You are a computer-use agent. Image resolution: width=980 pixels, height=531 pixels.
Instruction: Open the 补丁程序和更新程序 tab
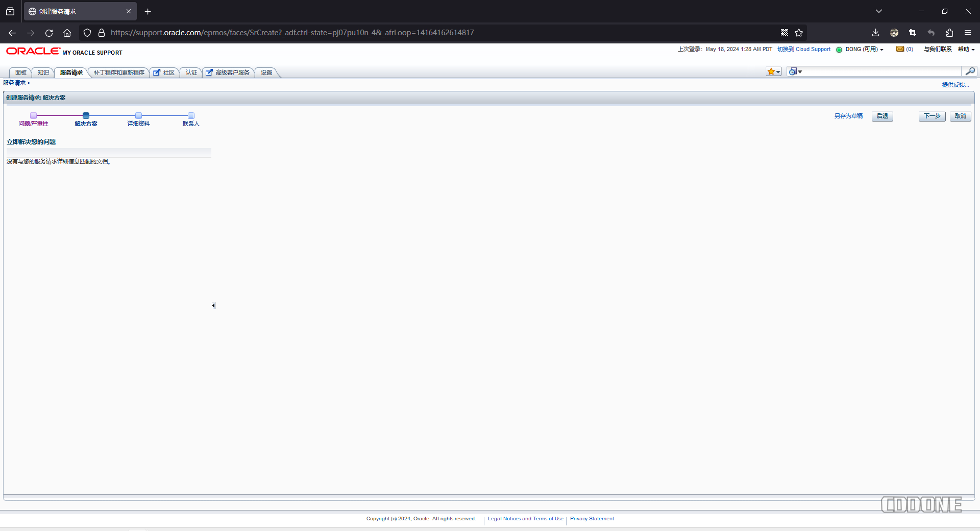[x=119, y=73]
